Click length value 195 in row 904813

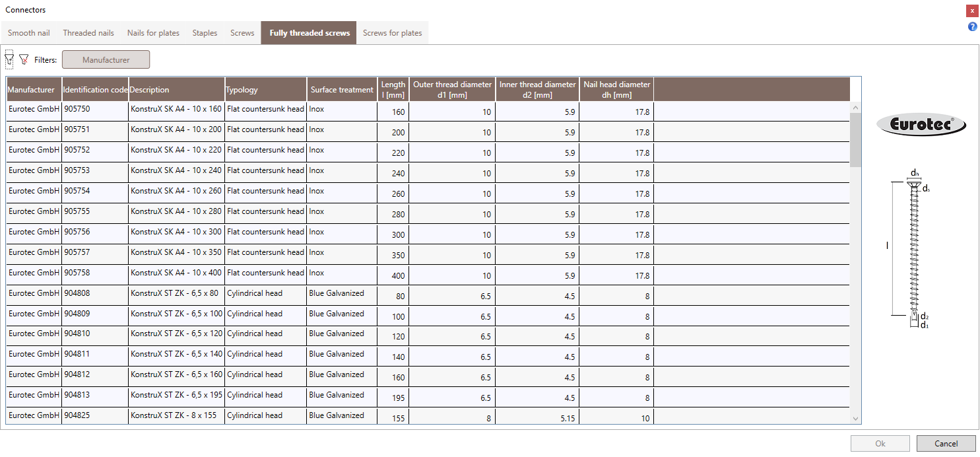pos(399,399)
